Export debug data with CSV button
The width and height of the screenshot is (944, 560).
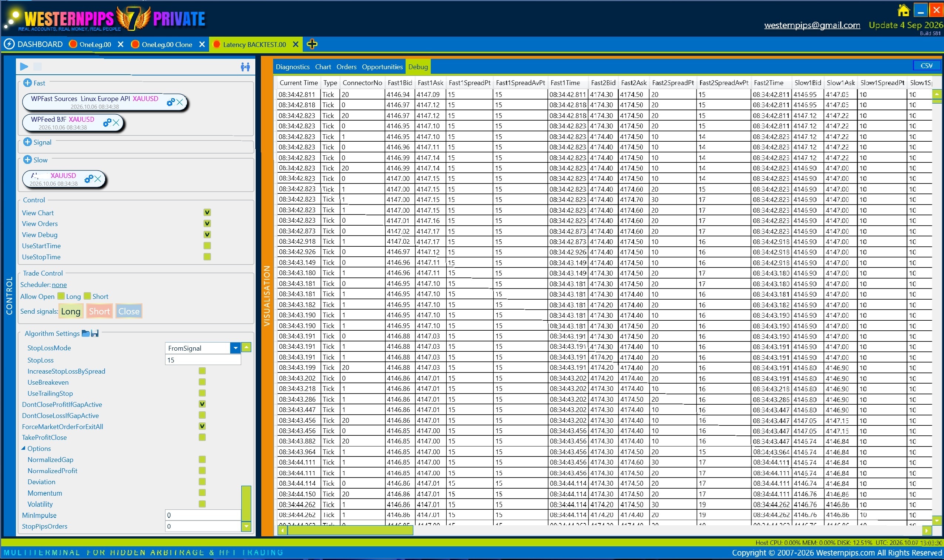(927, 66)
